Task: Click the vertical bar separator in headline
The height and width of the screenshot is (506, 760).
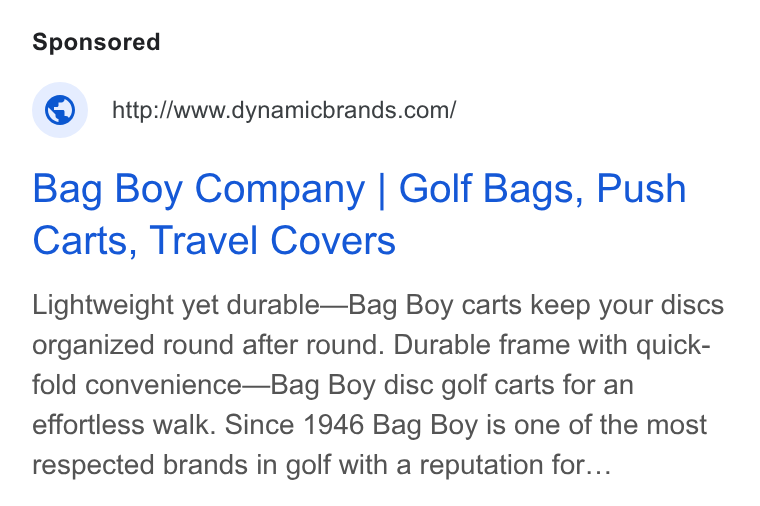Action: (x=382, y=190)
